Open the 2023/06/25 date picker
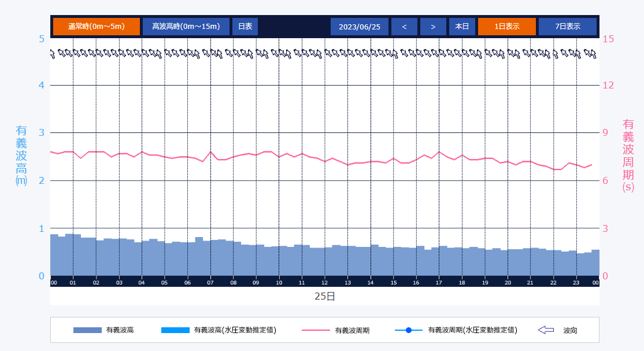This screenshot has width=644, height=351. (x=359, y=27)
